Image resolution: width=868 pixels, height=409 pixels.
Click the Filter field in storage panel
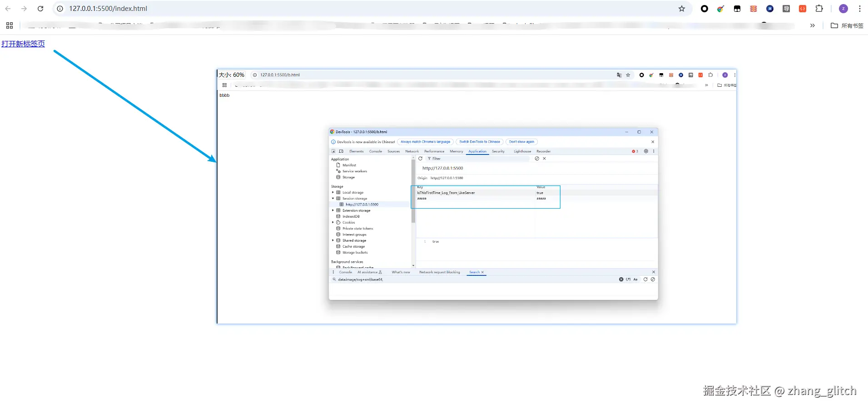pyautogui.click(x=478, y=159)
